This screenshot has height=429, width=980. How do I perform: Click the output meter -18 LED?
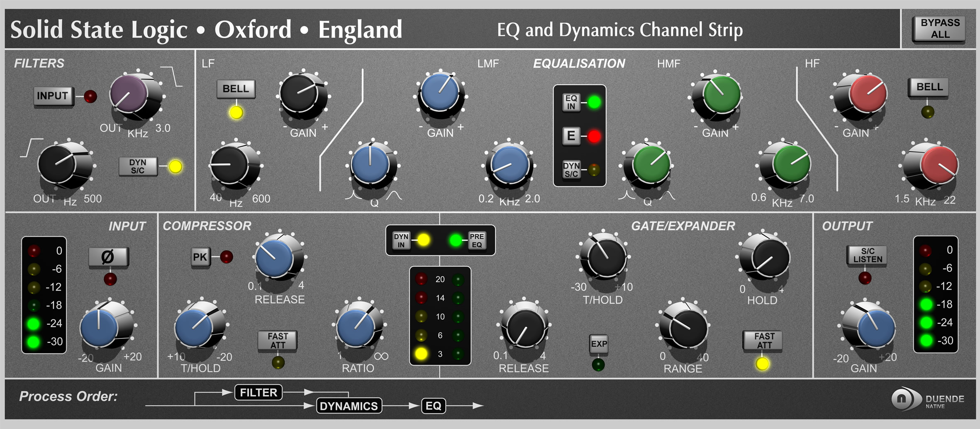pos(926,304)
